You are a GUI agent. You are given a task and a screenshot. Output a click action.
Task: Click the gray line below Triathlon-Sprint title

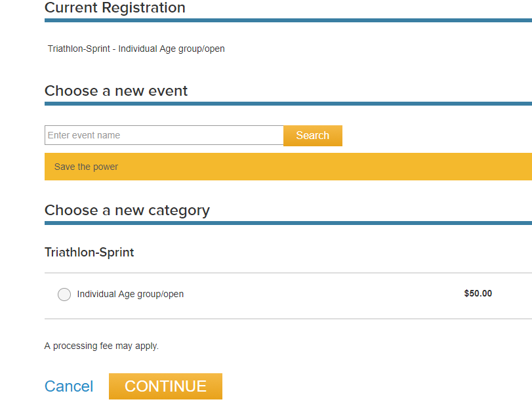[288, 273]
